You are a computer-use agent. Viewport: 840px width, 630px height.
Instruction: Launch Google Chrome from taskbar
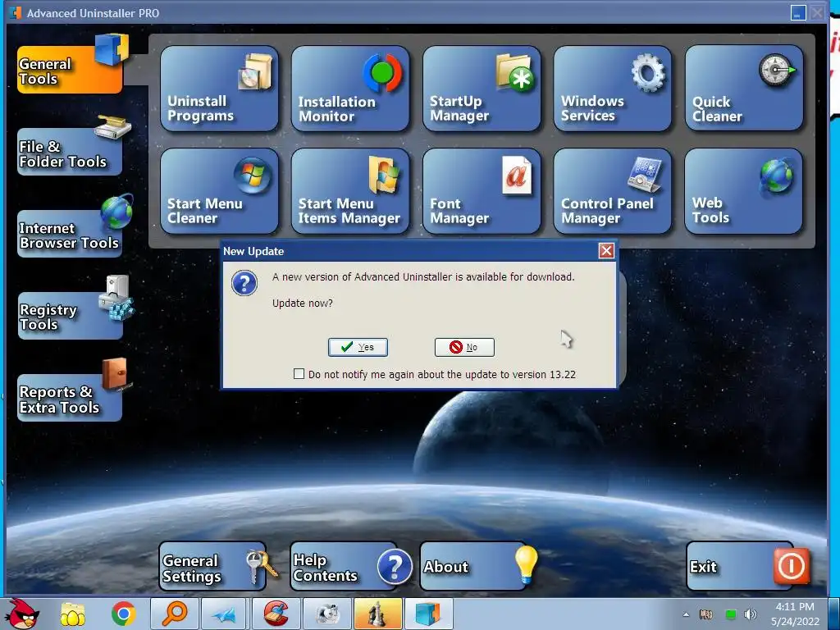(123, 614)
